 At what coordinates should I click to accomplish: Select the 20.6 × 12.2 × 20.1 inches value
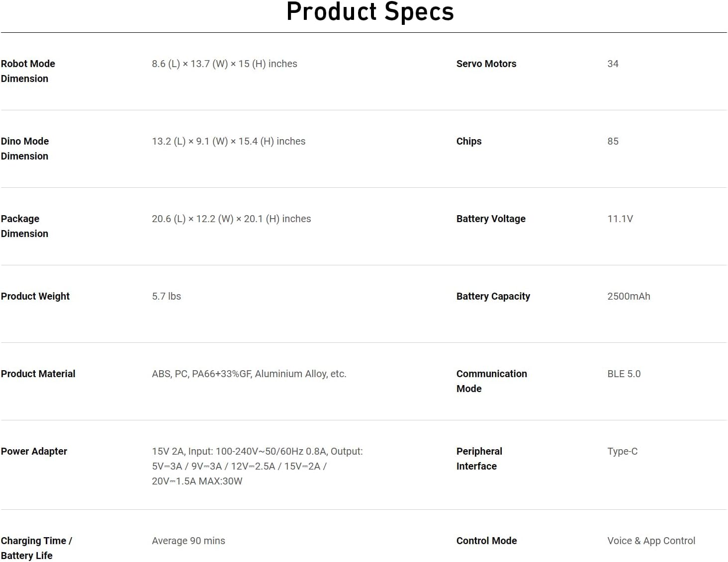[231, 219]
